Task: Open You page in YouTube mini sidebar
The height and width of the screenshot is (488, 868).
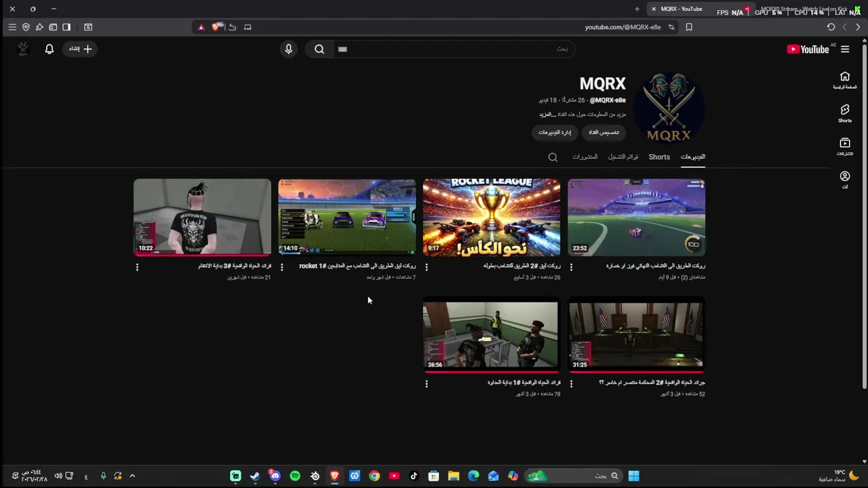Action: coord(845,180)
